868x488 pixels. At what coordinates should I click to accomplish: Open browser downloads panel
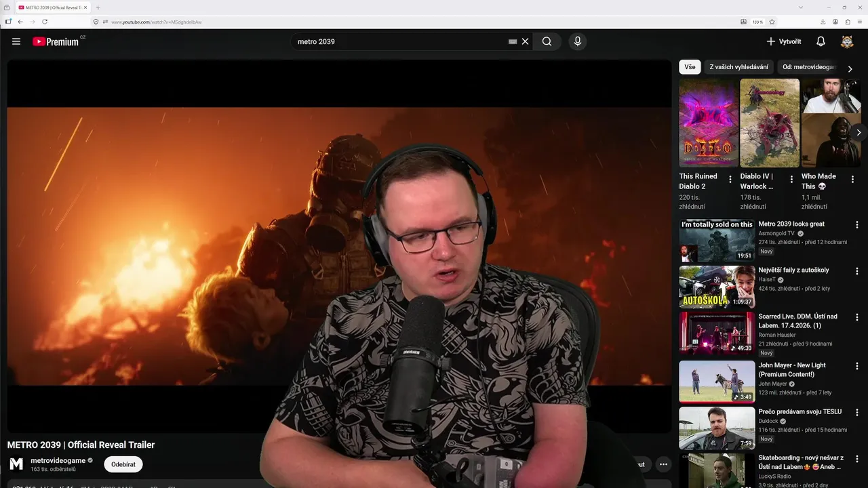pos(823,22)
